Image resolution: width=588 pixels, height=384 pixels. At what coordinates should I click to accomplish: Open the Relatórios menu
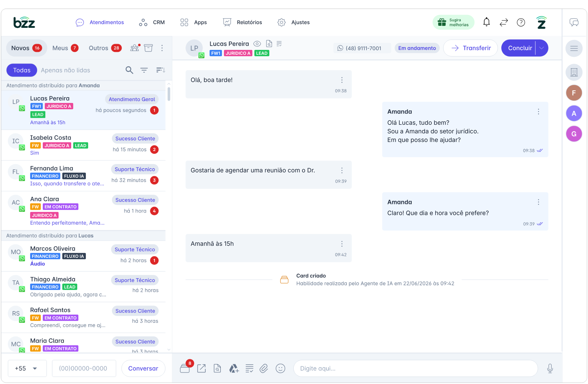(243, 22)
